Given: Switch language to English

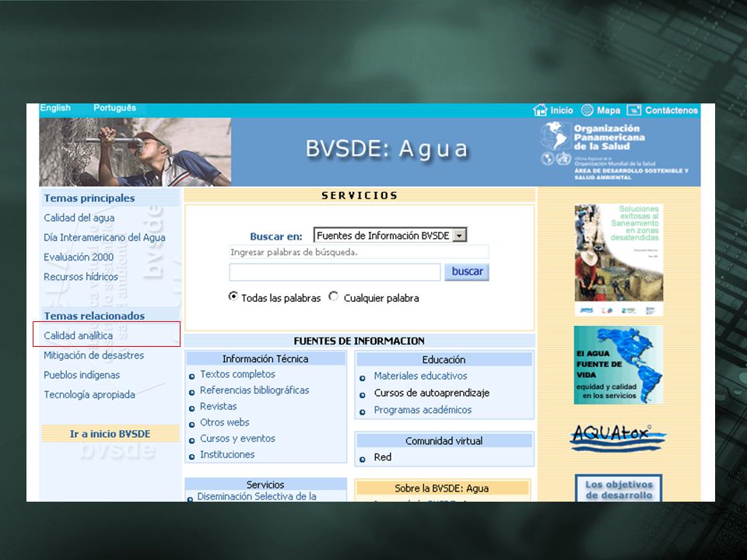Looking at the screenshot, I should pos(55,108).
